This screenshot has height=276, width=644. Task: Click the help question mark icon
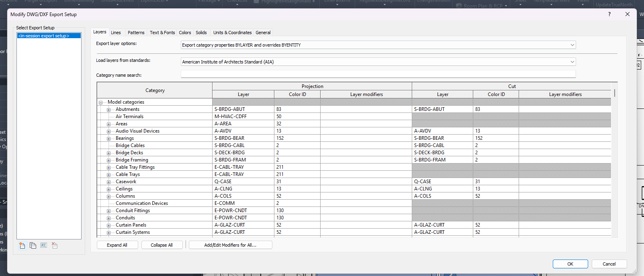click(x=609, y=14)
